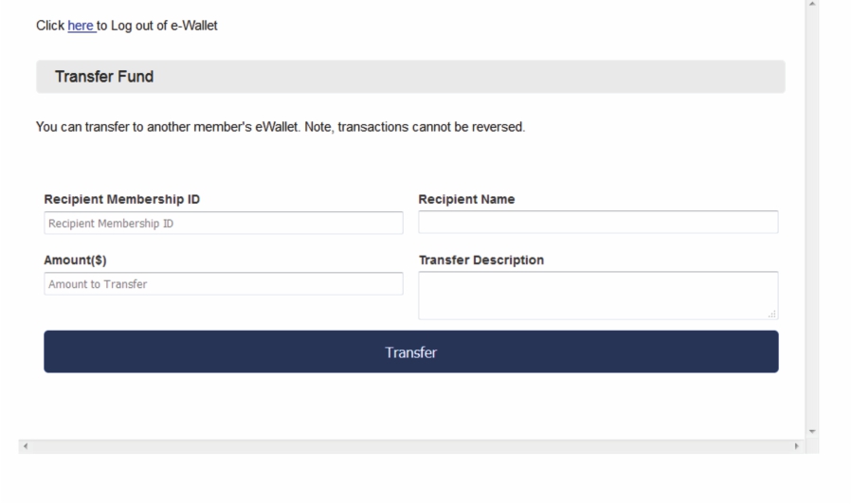Click the 'here' logout link

[x=82, y=26]
